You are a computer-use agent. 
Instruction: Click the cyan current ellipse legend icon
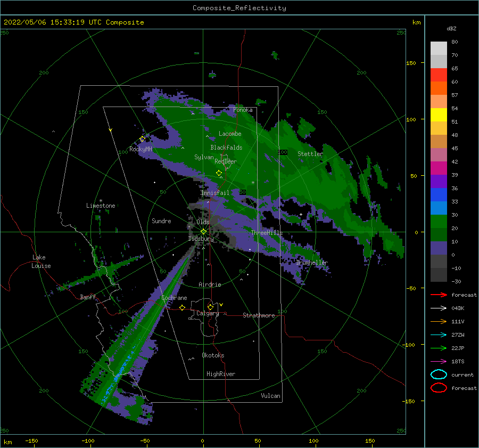(x=439, y=374)
